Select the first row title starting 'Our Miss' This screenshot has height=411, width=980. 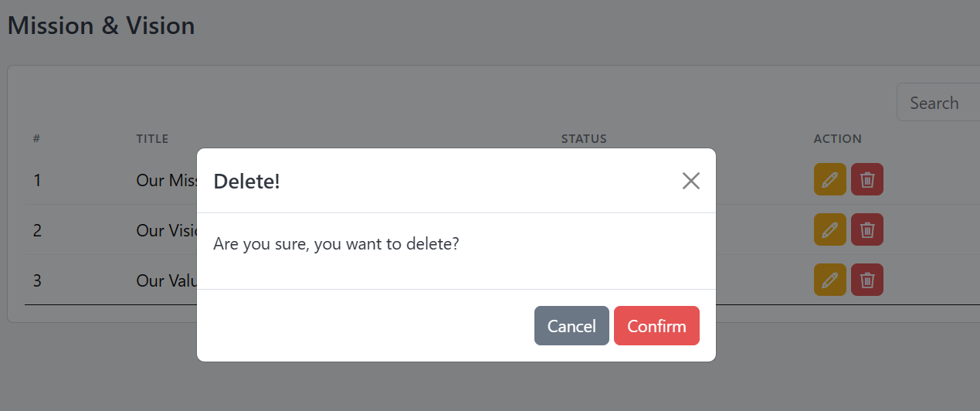click(166, 180)
